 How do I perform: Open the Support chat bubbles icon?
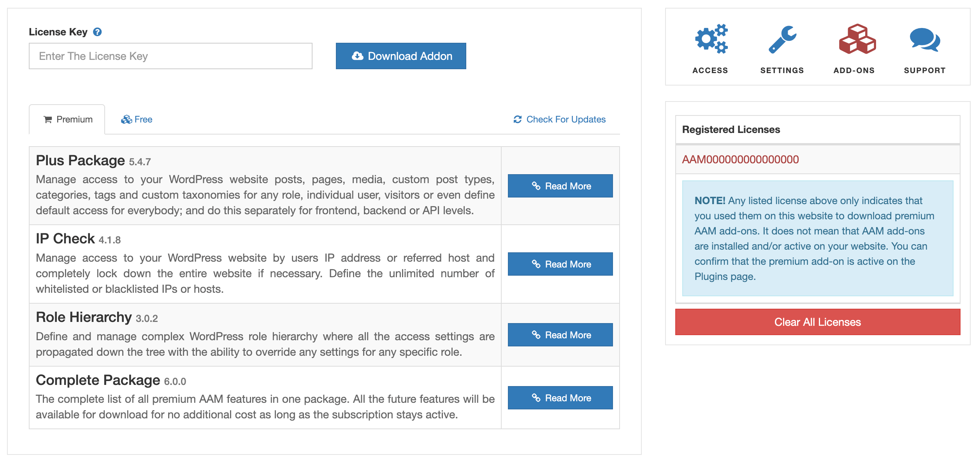[925, 40]
